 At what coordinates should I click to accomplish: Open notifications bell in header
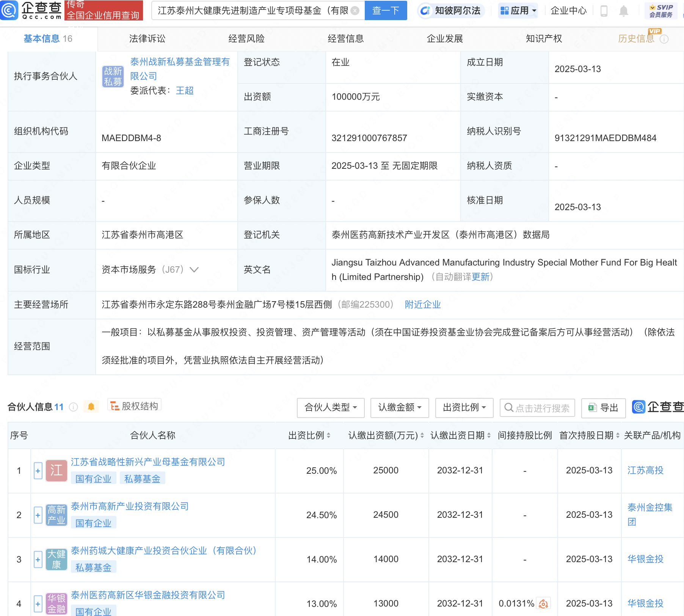(623, 11)
